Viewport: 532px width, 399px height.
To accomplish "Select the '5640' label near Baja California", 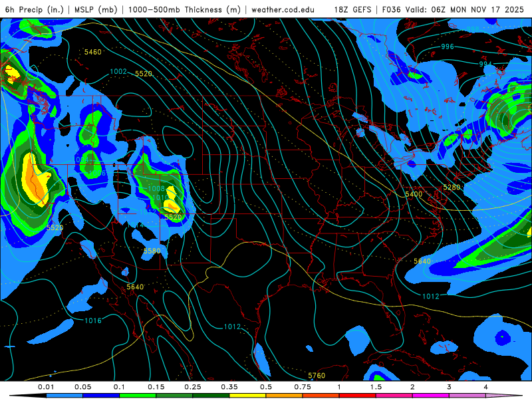I will tap(135, 287).
